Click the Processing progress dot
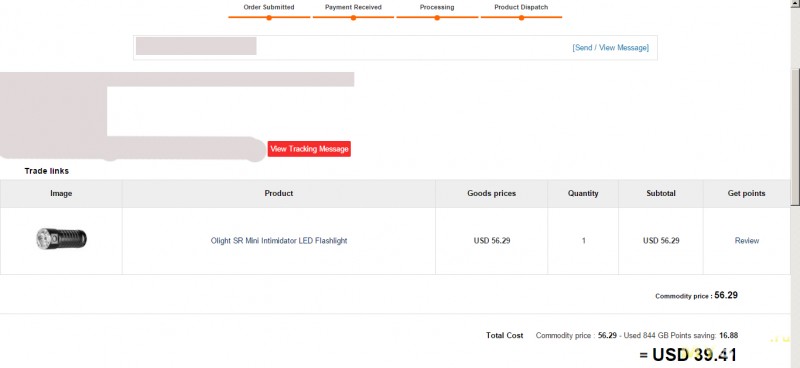The height and width of the screenshot is (368, 800). pos(437,18)
